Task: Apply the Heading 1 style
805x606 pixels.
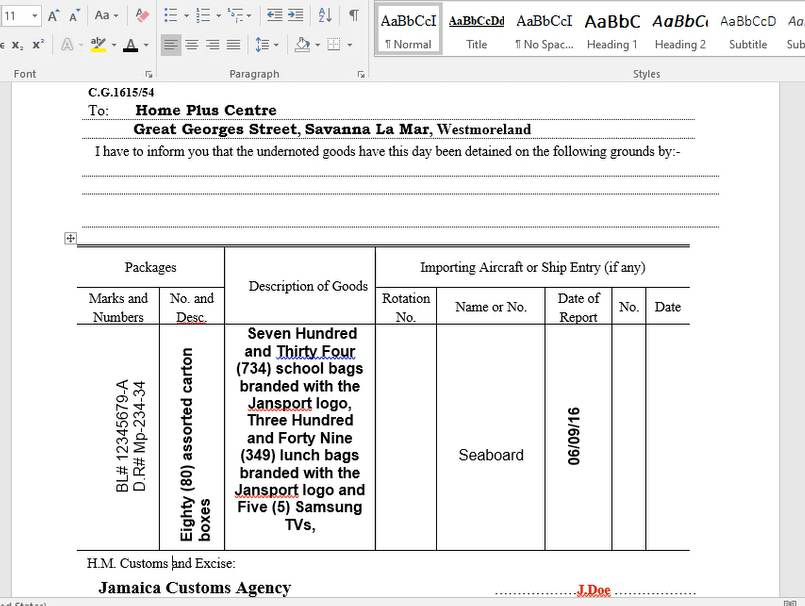Action: pos(612,29)
